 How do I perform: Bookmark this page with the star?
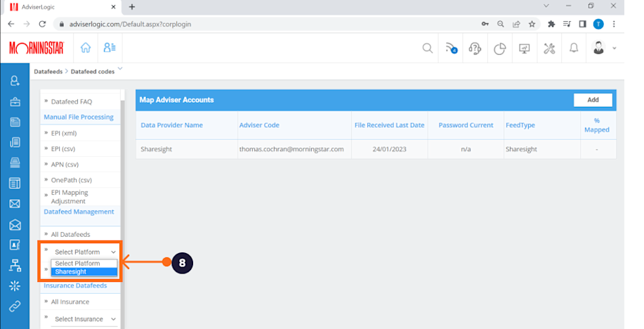(x=532, y=24)
